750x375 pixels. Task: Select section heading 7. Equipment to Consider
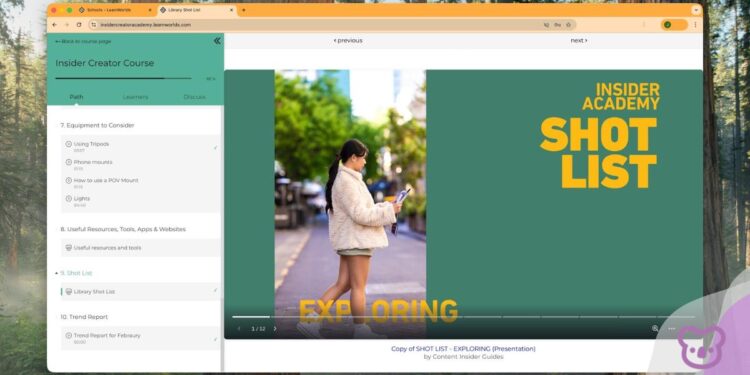tap(97, 125)
